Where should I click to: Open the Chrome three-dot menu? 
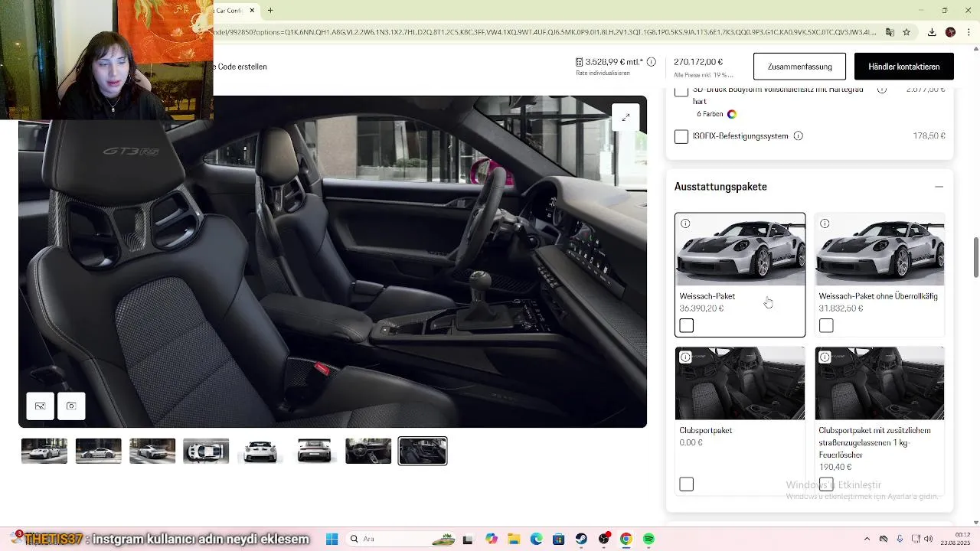(968, 32)
